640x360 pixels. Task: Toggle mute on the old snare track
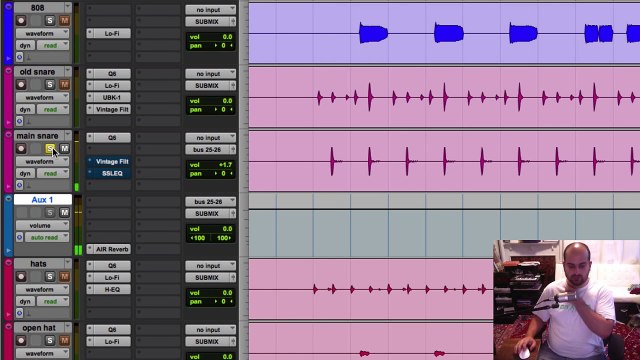(x=64, y=84)
